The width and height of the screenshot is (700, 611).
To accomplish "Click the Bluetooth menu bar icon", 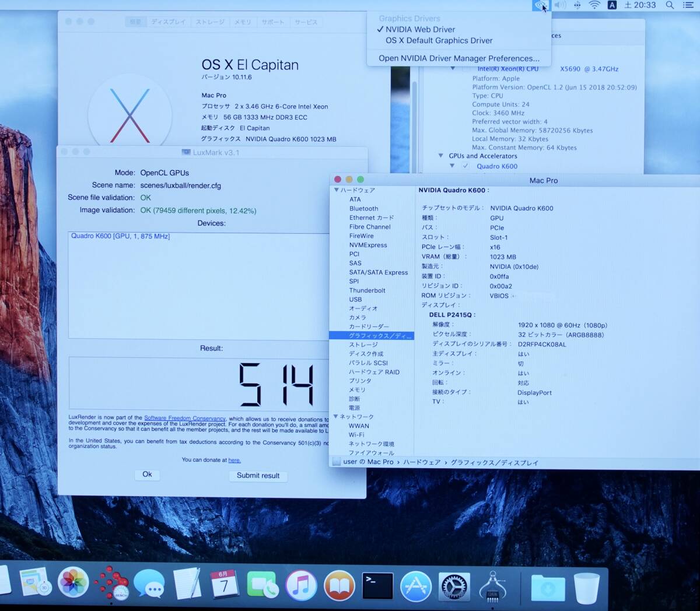I will coord(577,5).
